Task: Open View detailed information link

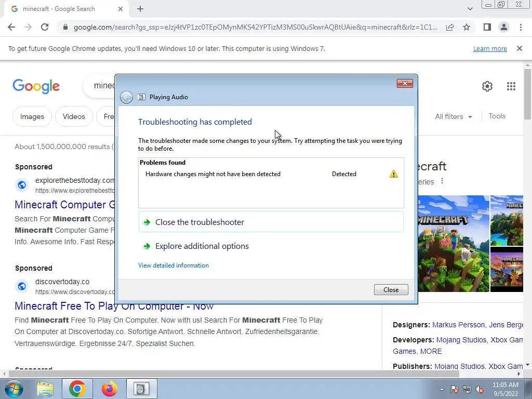Action: coord(174,265)
